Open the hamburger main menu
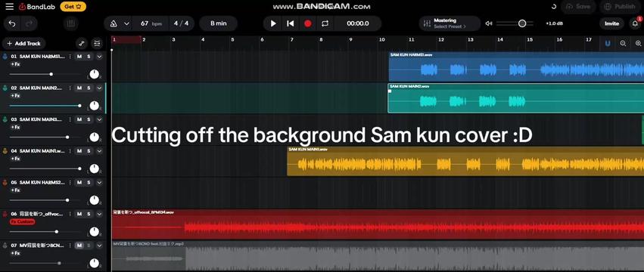The width and height of the screenshot is (644, 272). (9, 7)
